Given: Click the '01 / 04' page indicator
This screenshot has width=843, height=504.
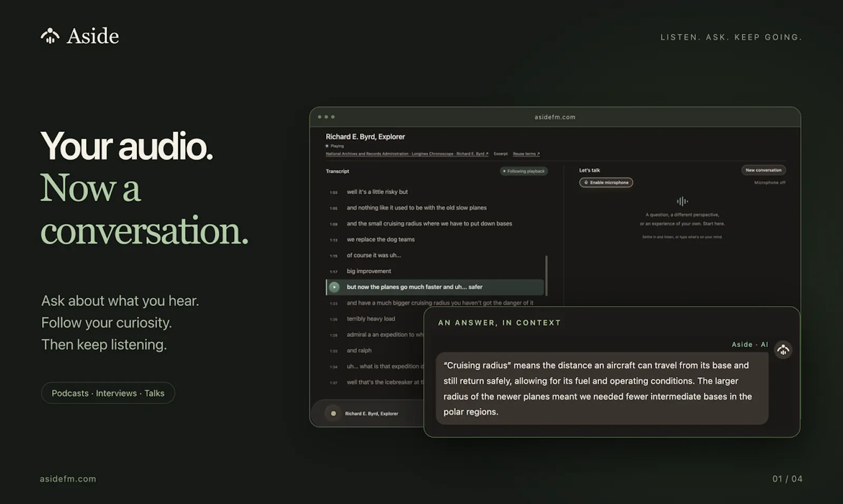Looking at the screenshot, I should (787, 479).
